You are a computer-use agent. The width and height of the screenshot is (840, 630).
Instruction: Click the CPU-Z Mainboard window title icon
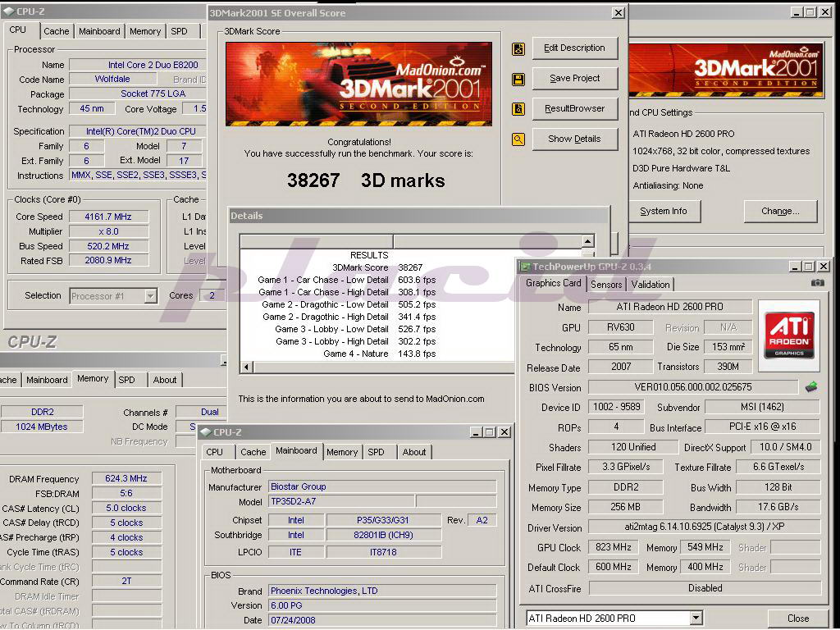click(206, 431)
